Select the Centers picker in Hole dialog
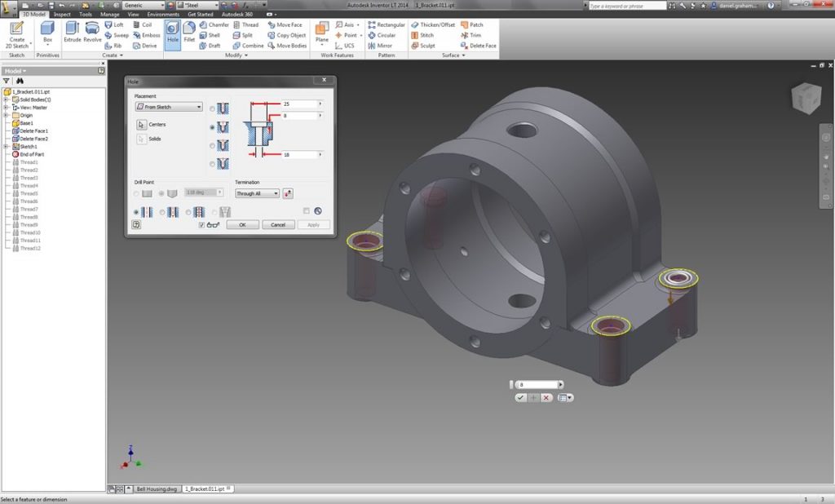835x504 pixels. click(x=142, y=124)
